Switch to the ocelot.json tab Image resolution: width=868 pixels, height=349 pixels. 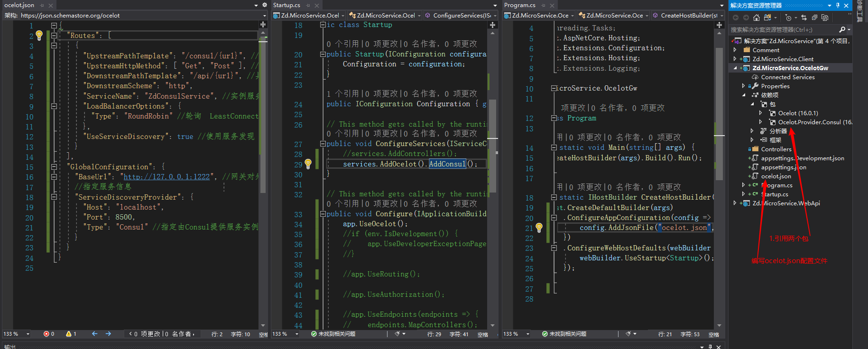(x=19, y=5)
